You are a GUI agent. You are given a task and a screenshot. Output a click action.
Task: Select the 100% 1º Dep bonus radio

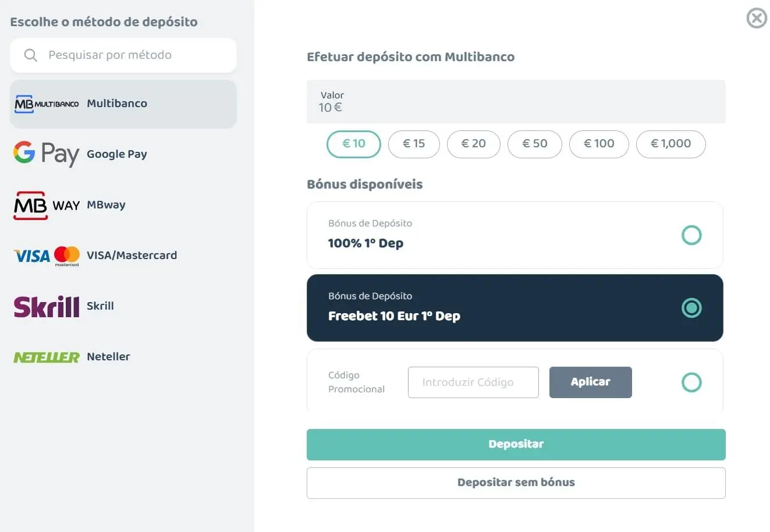tap(691, 235)
